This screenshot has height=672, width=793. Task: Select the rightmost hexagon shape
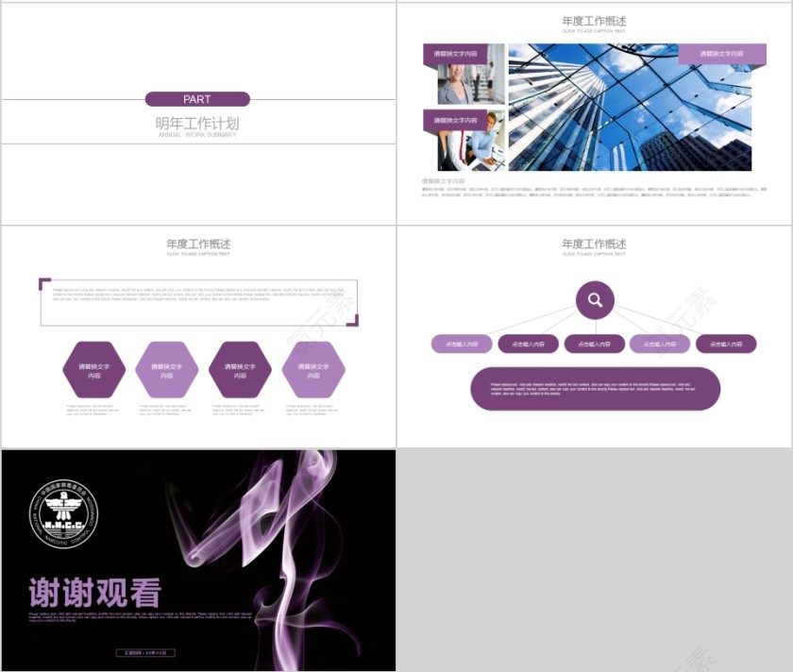click(x=314, y=369)
